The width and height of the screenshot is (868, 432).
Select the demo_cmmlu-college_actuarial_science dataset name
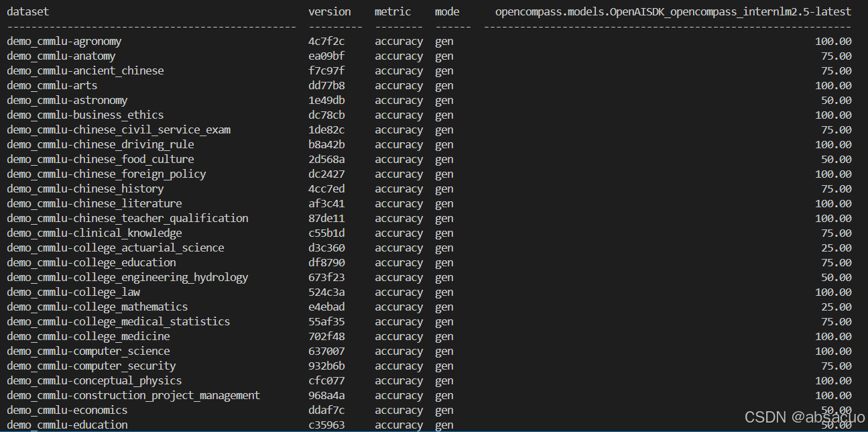click(x=115, y=248)
